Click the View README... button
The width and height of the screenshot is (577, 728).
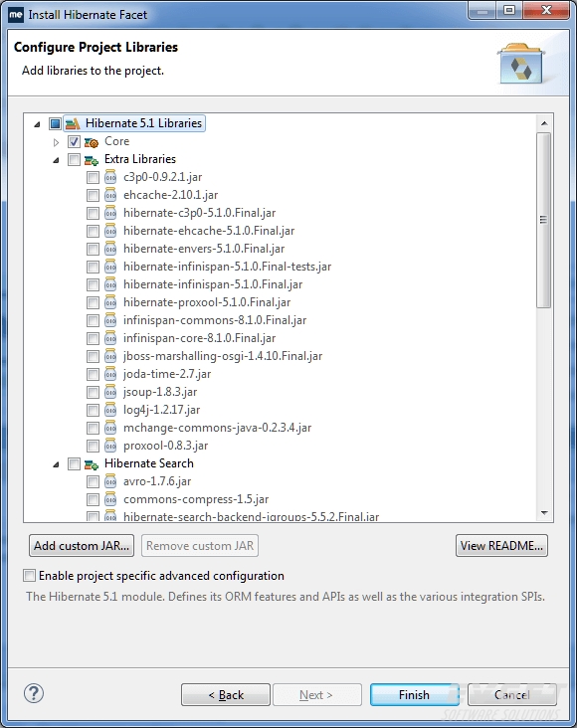point(501,546)
